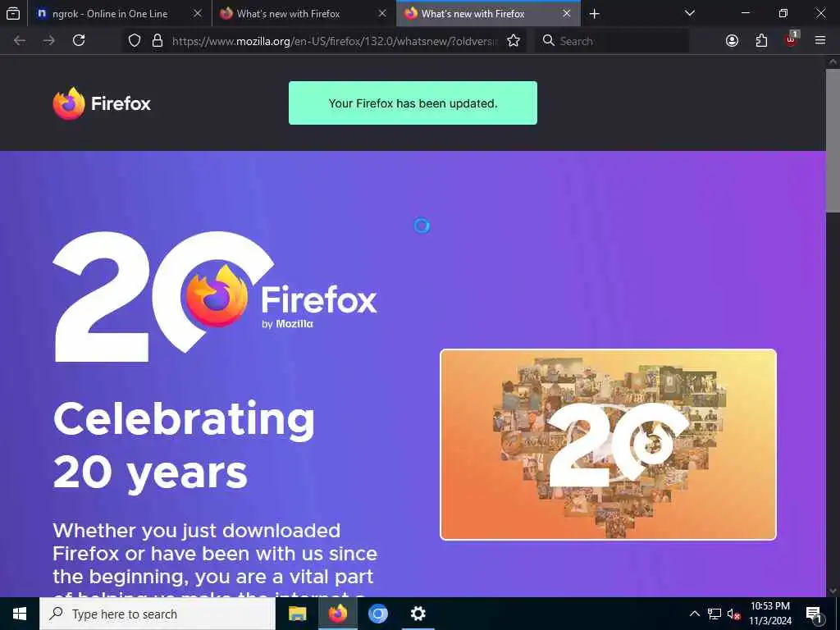
Task: Open a new tab with plus button
Action: pyautogui.click(x=595, y=14)
